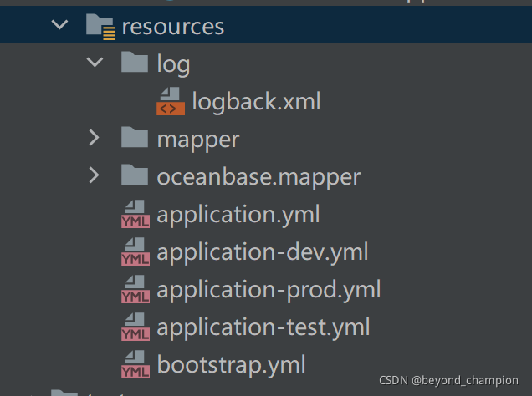Click the log folder icon

(x=135, y=62)
